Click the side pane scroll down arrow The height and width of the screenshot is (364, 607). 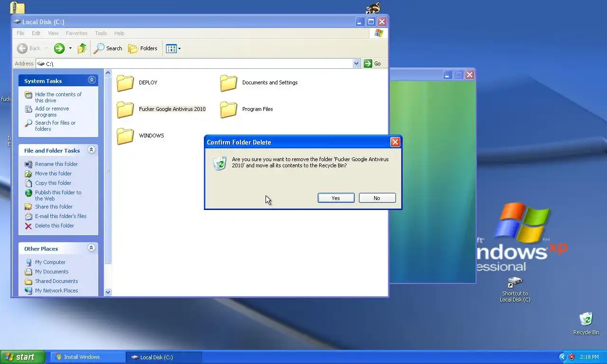coord(108,292)
